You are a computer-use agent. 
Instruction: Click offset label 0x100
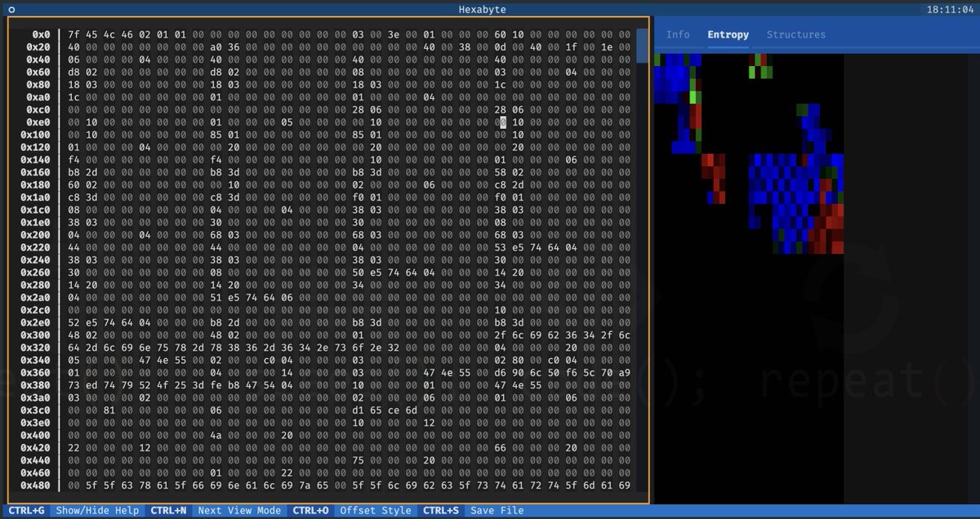[35, 135]
